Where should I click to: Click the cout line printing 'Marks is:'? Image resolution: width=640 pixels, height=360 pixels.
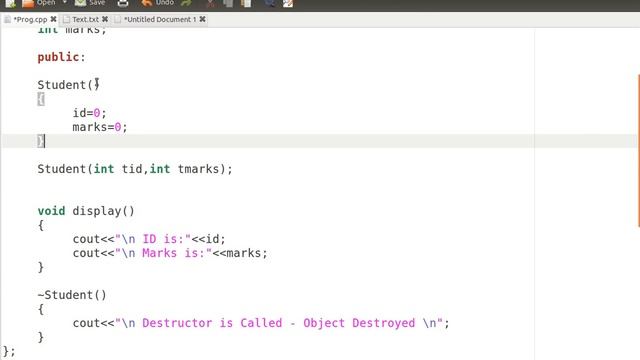(170, 253)
